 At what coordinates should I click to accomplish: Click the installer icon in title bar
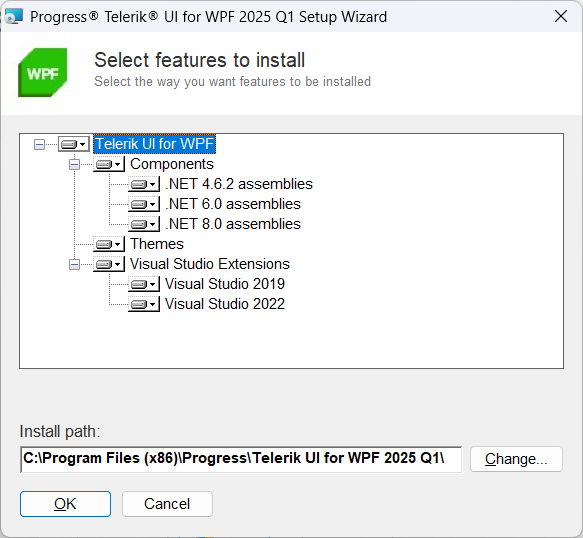coord(14,16)
